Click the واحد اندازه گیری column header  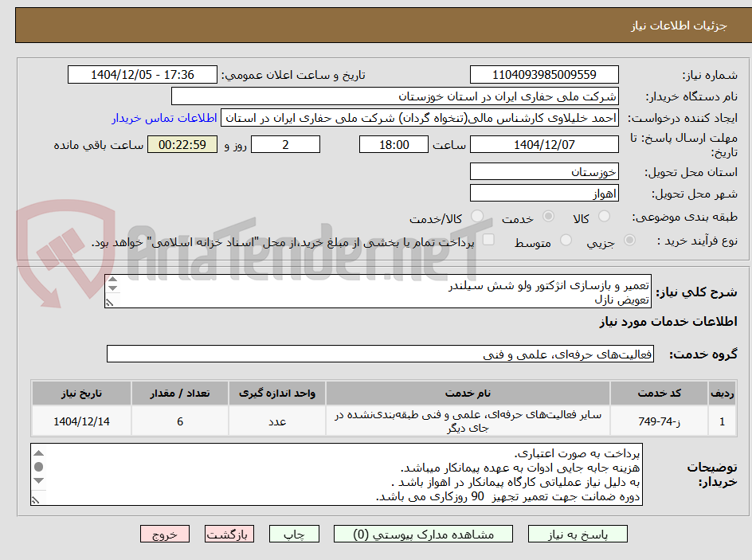pos(277,394)
